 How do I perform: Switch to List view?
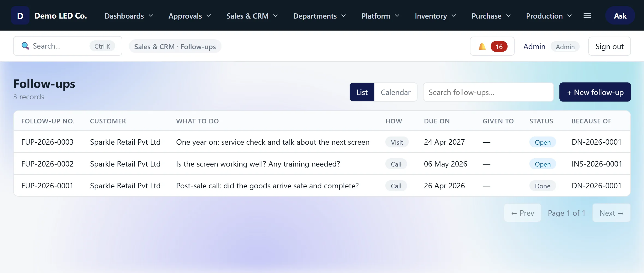362,92
